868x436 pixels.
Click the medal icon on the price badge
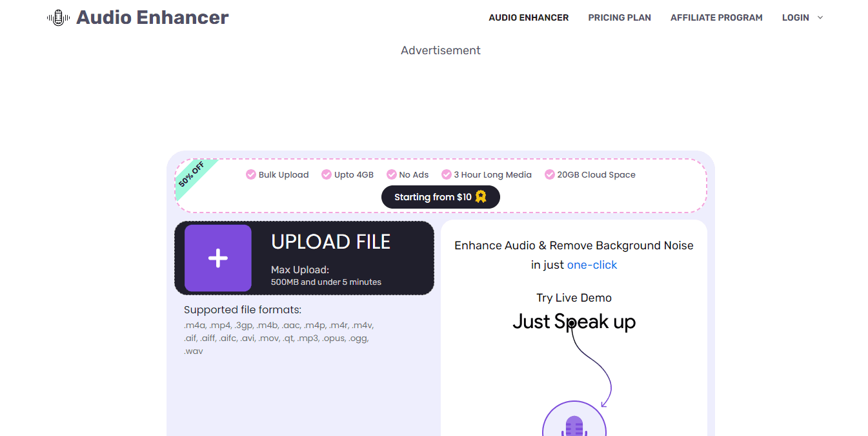pos(480,197)
